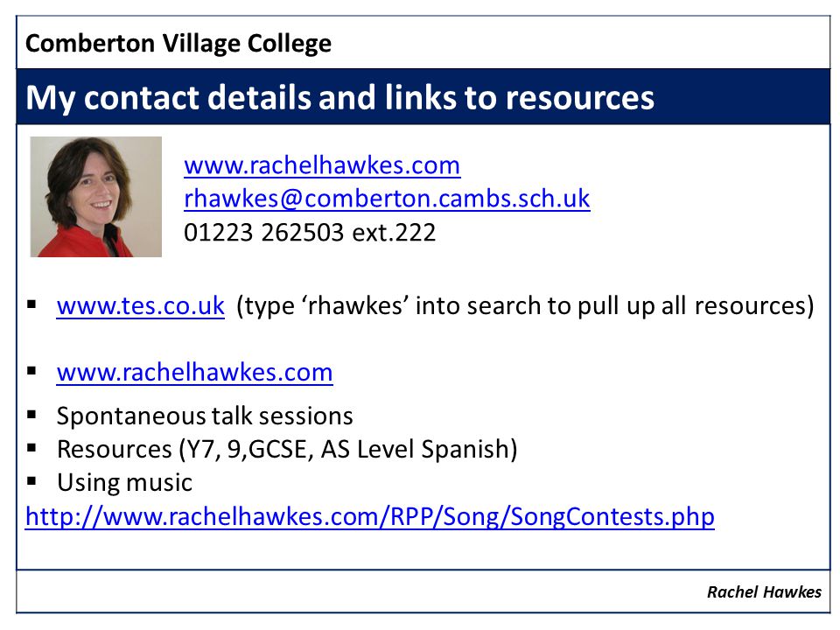
Task: Click bullet marker beside www.tes.co.uk
Action: [31, 304]
